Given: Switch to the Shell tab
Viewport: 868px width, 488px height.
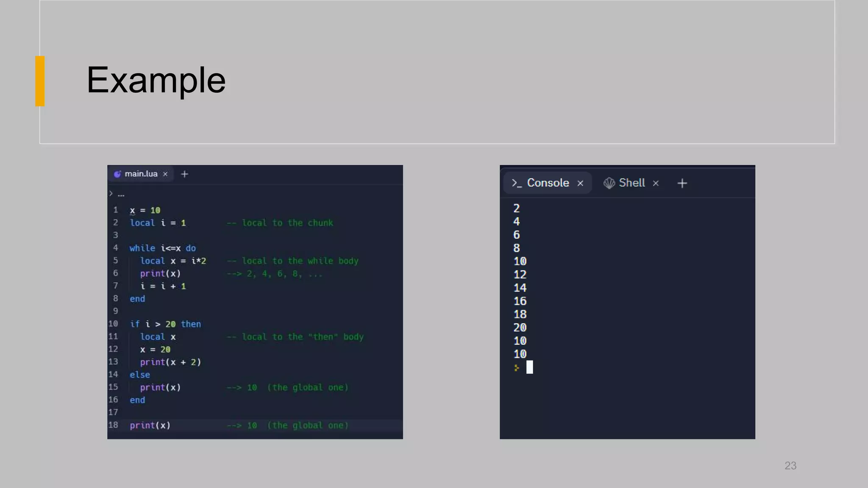Looking at the screenshot, I should (x=632, y=183).
